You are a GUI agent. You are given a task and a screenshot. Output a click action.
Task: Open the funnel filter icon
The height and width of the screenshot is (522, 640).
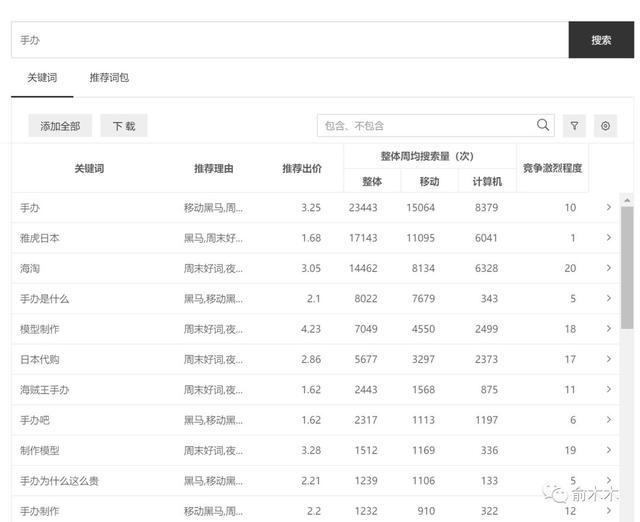click(x=574, y=125)
